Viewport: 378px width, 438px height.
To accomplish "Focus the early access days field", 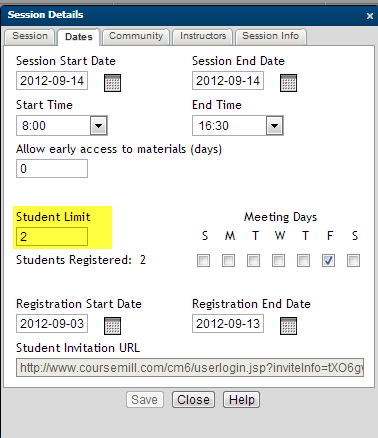I will 52,168.
